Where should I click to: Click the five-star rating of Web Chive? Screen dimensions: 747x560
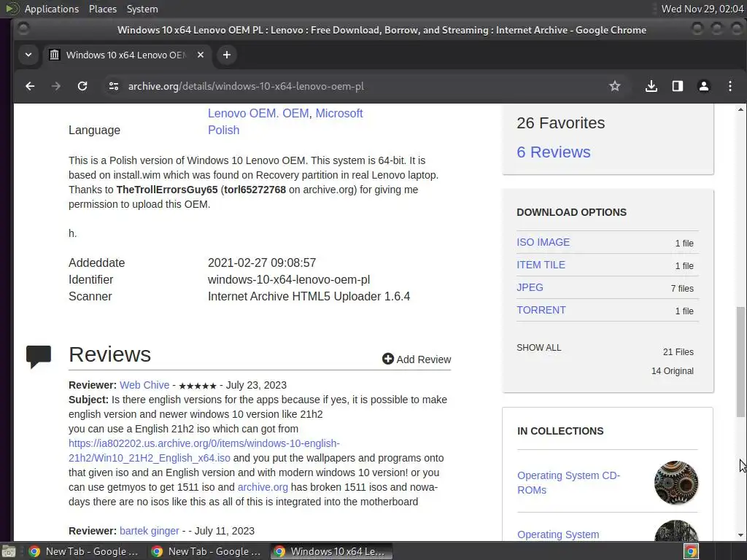197,386
